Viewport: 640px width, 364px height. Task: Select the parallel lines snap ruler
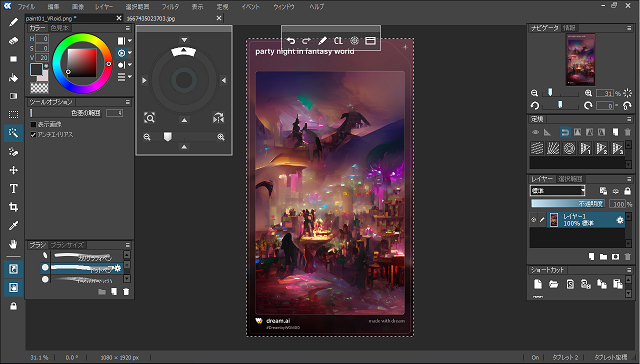(537, 148)
